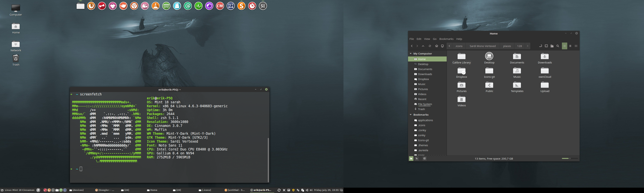Open the file manager folder dock icon
644x193 pixels.
[x=81, y=6]
